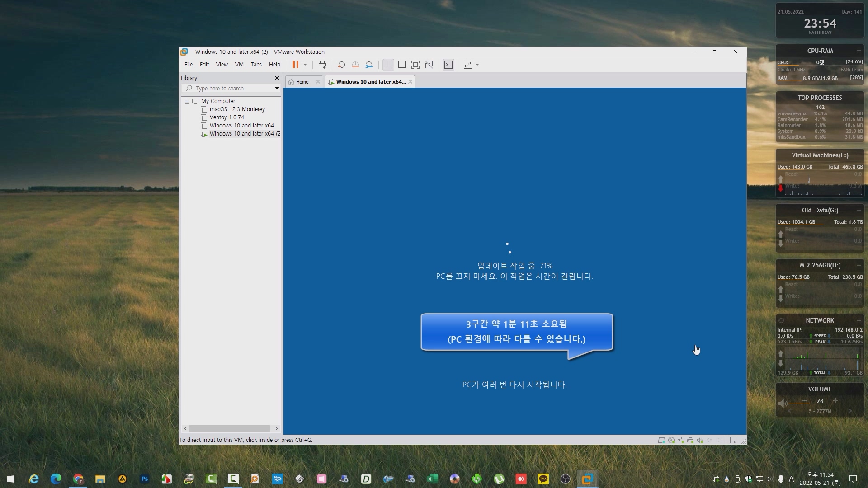Click the printer device status icon
Image resolution: width=868 pixels, height=488 pixels.
tap(690, 441)
